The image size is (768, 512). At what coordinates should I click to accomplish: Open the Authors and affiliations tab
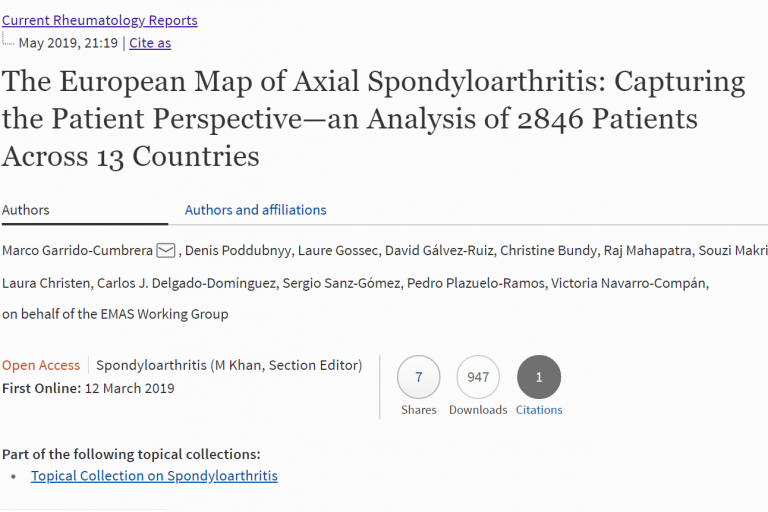pyautogui.click(x=255, y=210)
